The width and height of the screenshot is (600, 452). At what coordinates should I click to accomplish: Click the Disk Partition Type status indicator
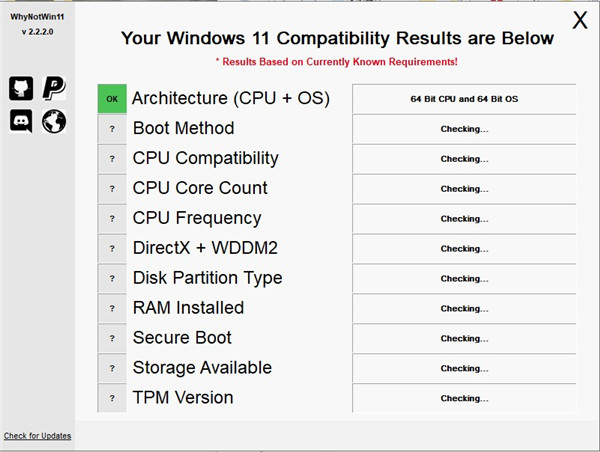(x=112, y=279)
